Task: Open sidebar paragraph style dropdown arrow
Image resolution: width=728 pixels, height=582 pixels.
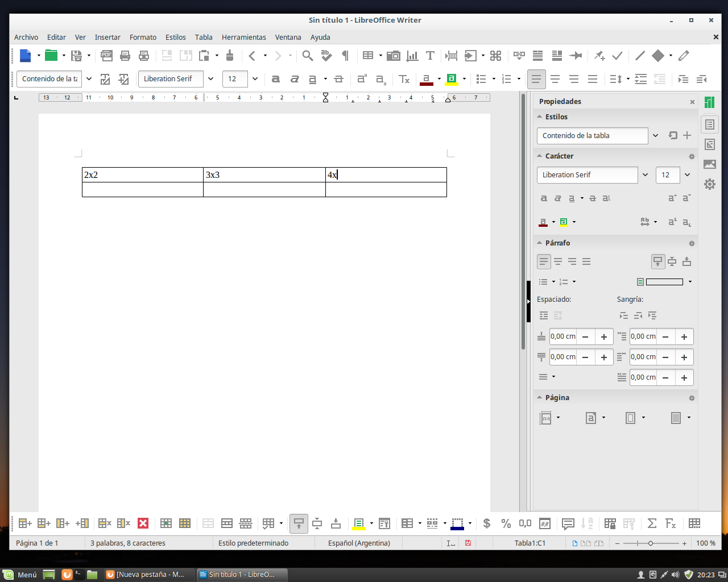Action: pos(655,136)
